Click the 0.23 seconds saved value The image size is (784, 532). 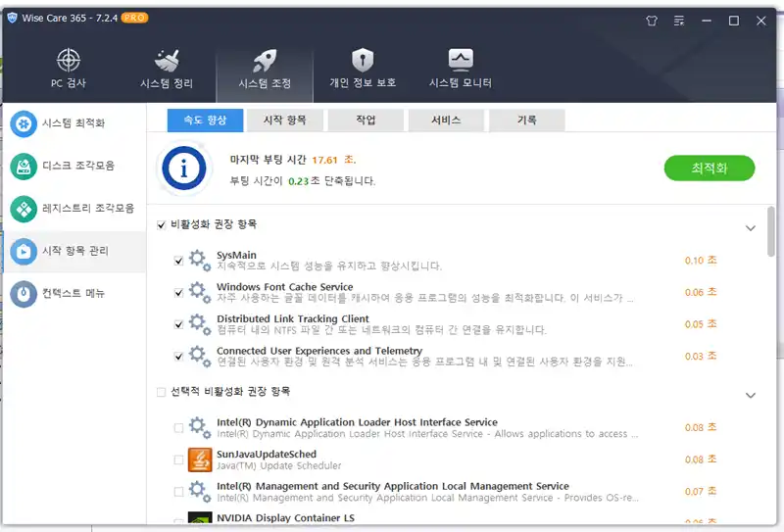point(298,181)
